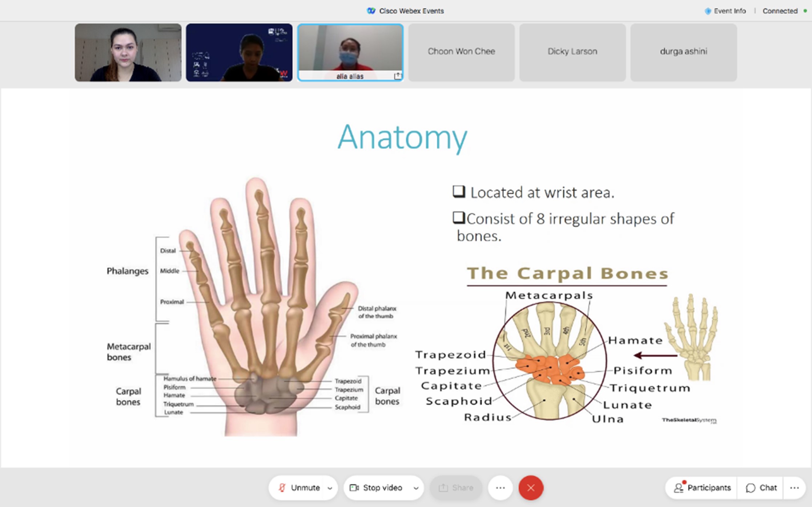
Task: Click the Share button
Action: 456,488
